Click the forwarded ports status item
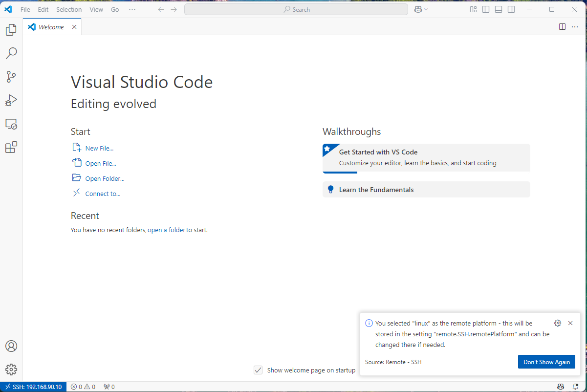This screenshot has width=587, height=392. click(109, 387)
